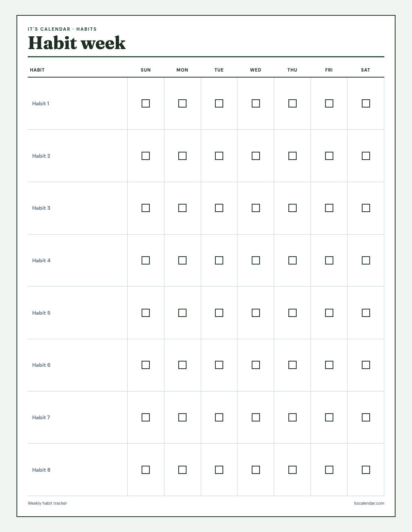Click the Habit 1 name label
Image resolution: width=412 pixels, height=532 pixels.
tap(40, 103)
